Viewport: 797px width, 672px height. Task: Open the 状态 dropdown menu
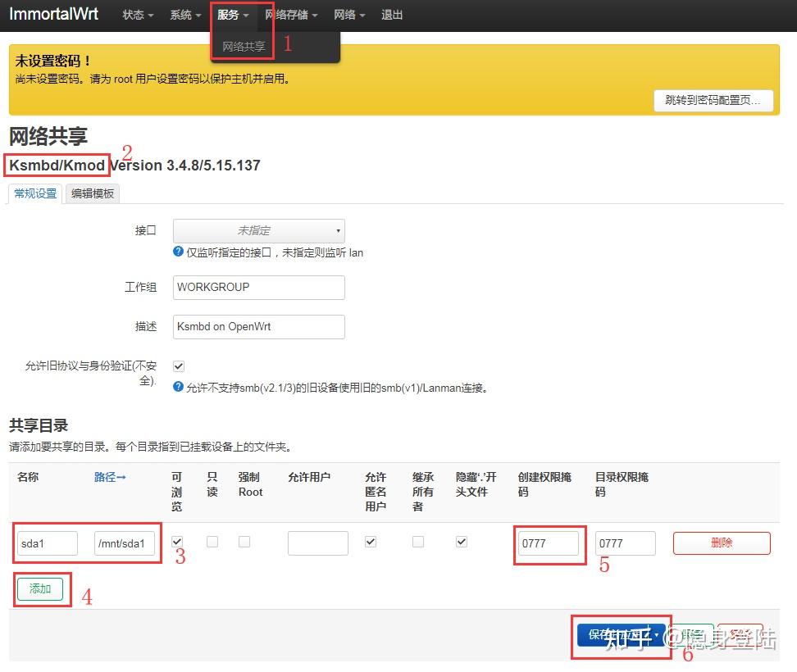click(137, 14)
